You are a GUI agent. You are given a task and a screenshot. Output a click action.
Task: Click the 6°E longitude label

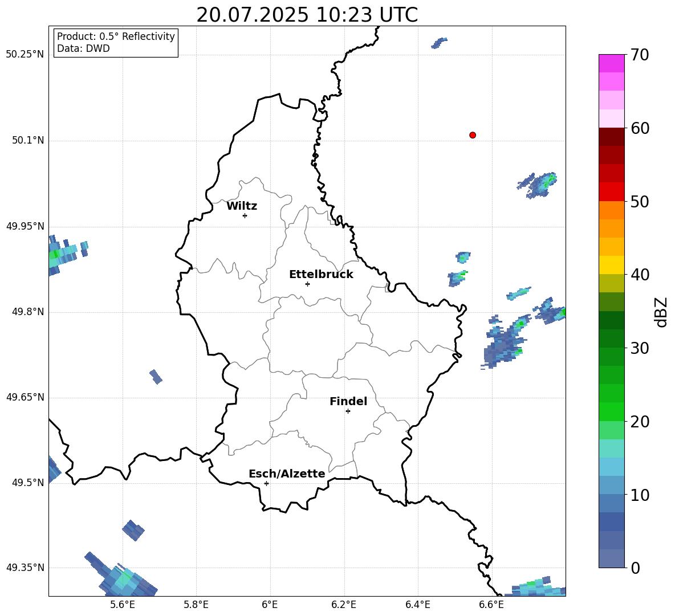pyautogui.click(x=270, y=605)
